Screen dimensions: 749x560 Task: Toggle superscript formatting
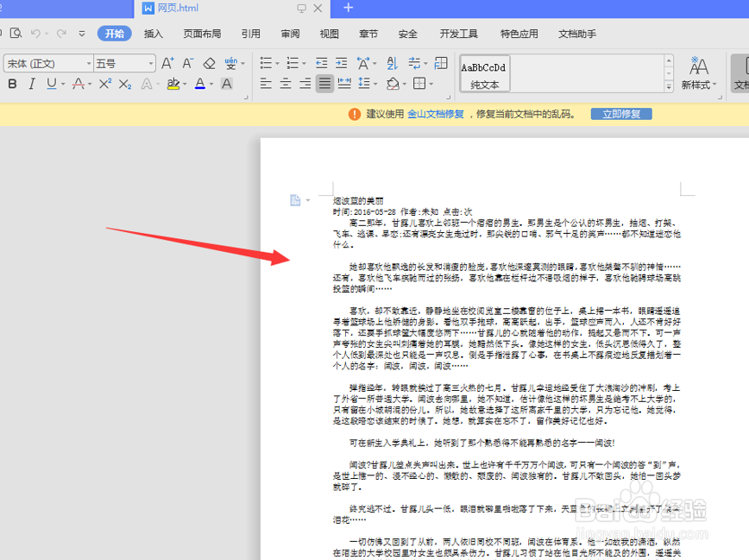[105, 84]
